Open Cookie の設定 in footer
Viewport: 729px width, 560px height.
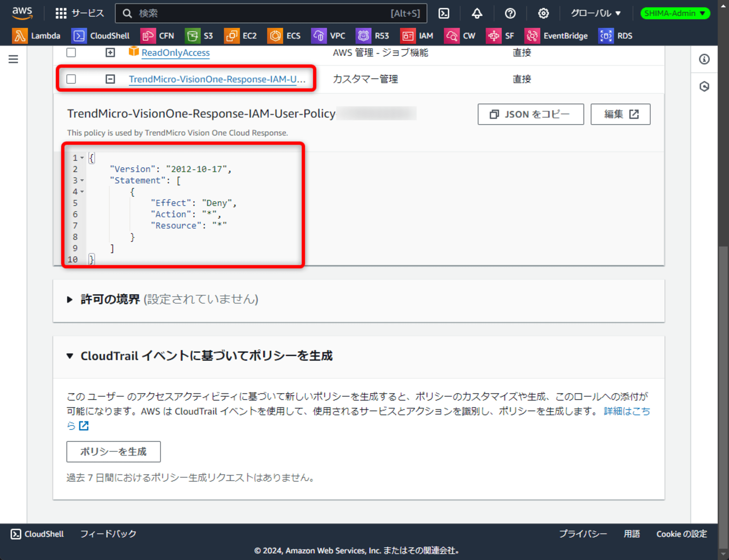click(682, 534)
